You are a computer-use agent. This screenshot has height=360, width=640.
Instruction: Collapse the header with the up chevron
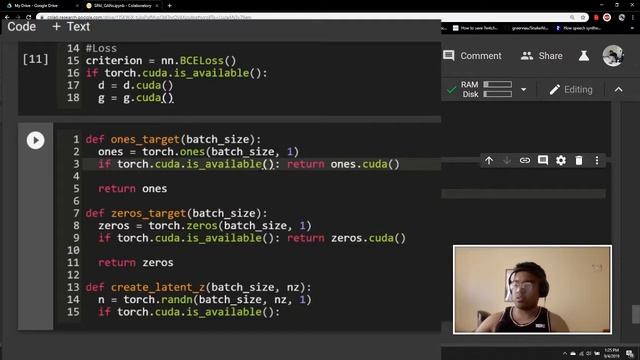[x=619, y=89]
